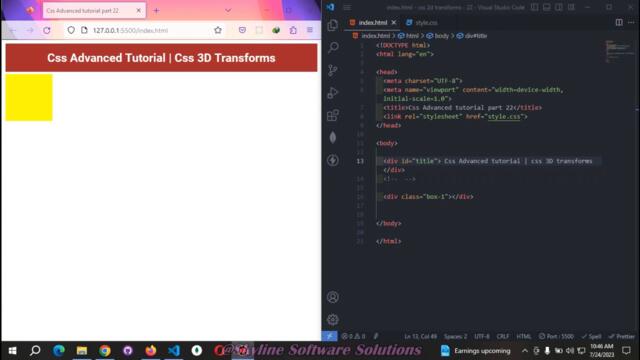640x360 pixels.
Task: Open the Explorer view in VS Code
Action: pyautogui.click(x=333, y=25)
